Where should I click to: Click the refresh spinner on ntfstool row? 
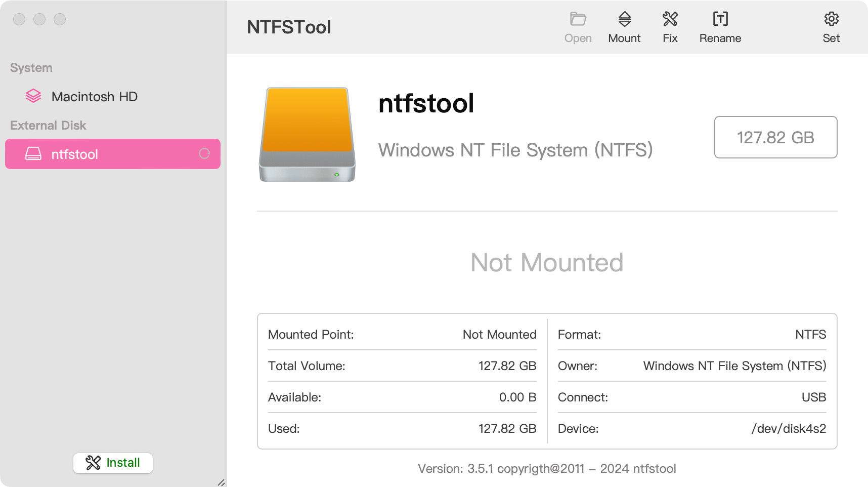point(204,154)
